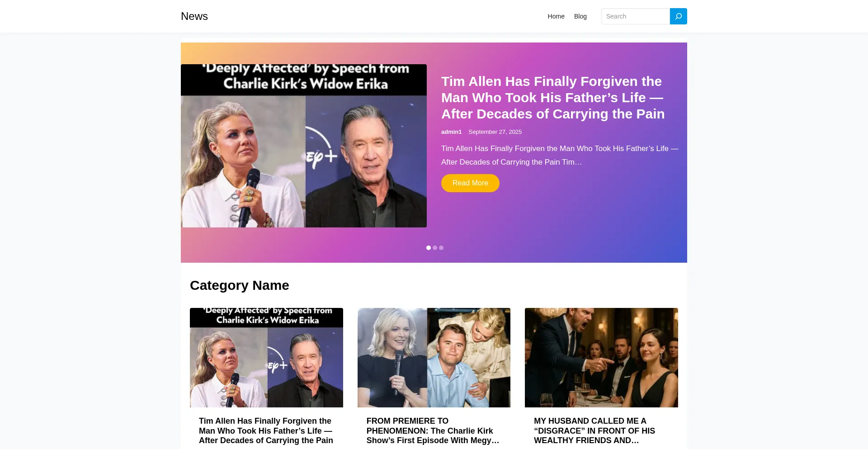
Task: Click the large hero slider image
Action: (x=304, y=146)
